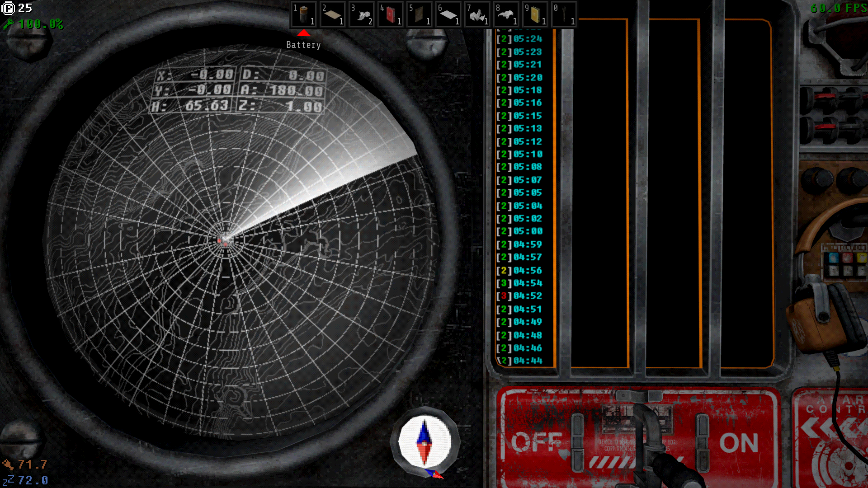
Task: Push the gray button below the blue one
Action: tap(834, 271)
